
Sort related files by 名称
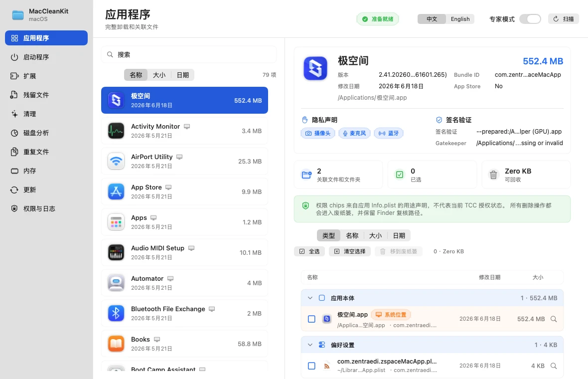tap(352, 236)
